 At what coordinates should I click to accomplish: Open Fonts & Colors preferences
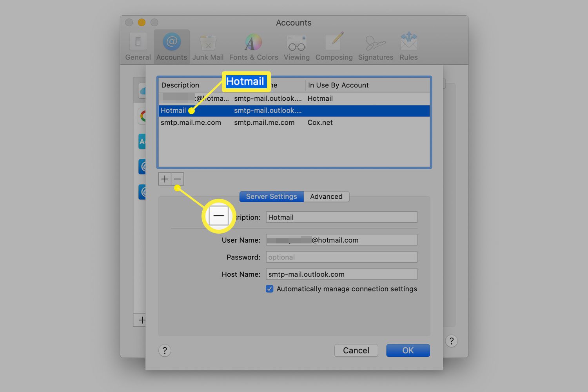tap(254, 47)
